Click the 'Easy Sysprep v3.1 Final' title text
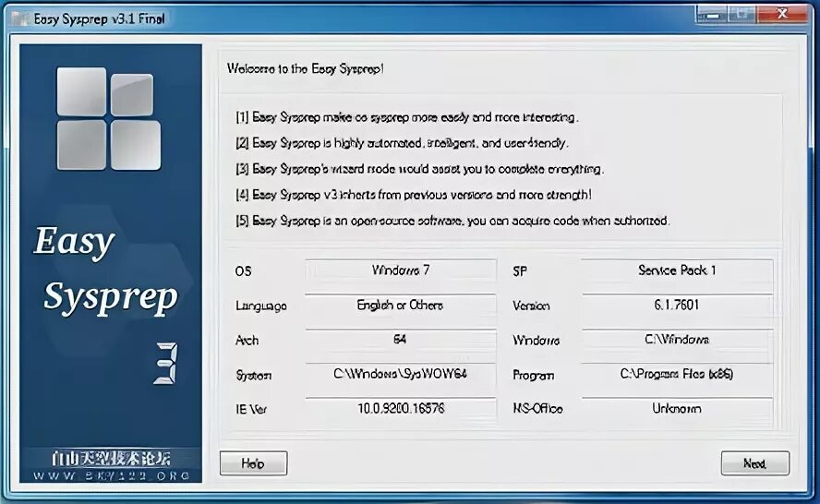 pyautogui.click(x=100, y=19)
